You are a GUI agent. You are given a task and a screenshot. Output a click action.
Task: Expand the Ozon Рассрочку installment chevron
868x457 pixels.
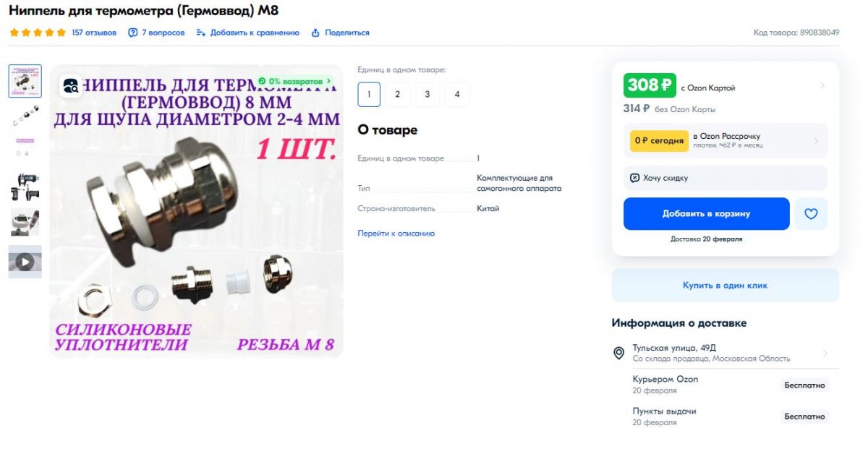(816, 141)
